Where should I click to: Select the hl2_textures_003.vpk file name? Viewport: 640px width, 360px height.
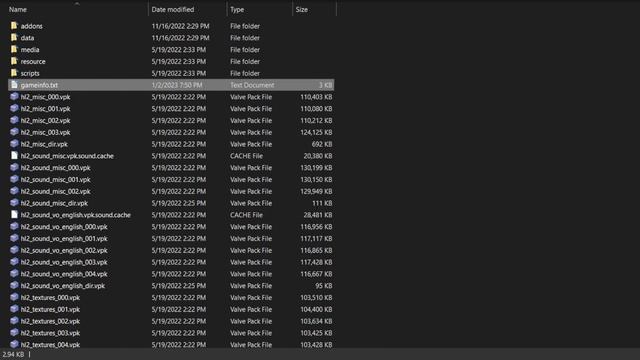[x=50, y=333]
